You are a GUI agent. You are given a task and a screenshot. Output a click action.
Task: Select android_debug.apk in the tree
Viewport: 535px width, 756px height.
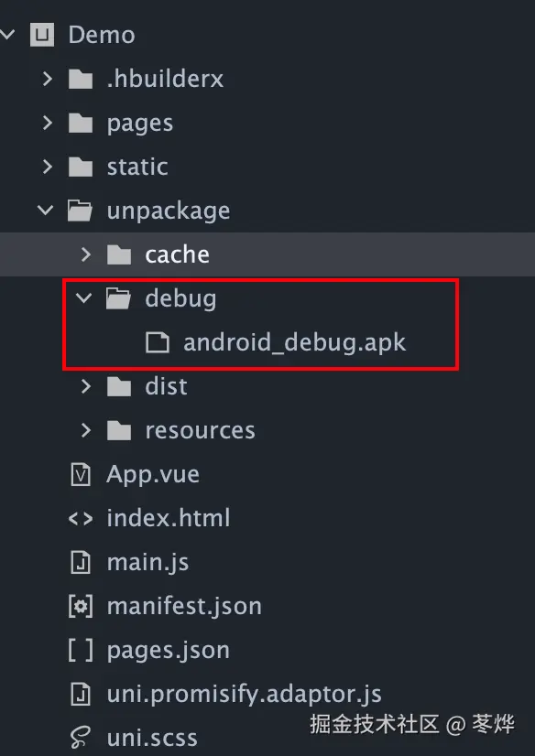294,343
